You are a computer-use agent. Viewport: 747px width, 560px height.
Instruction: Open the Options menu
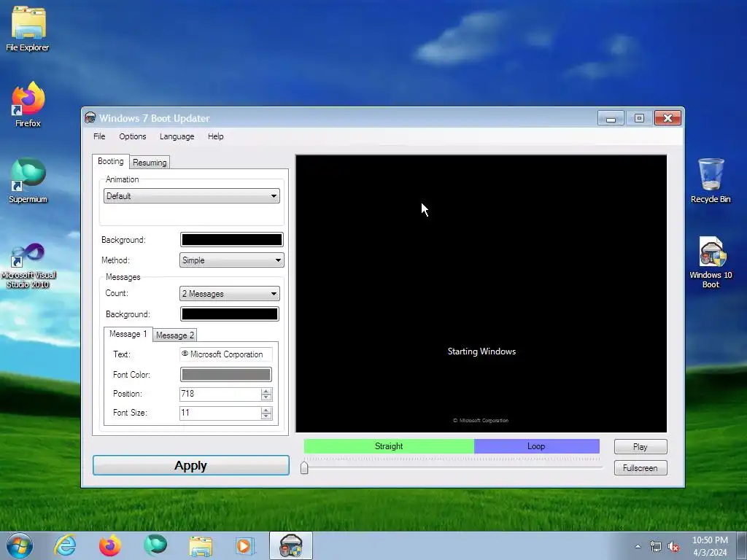click(133, 136)
